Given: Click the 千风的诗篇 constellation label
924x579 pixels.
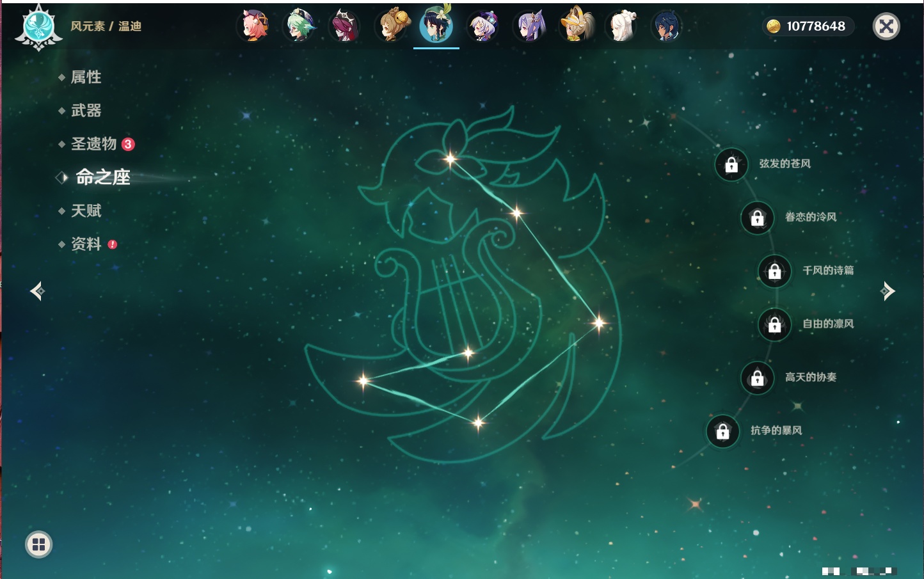Looking at the screenshot, I should [x=828, y=270].
